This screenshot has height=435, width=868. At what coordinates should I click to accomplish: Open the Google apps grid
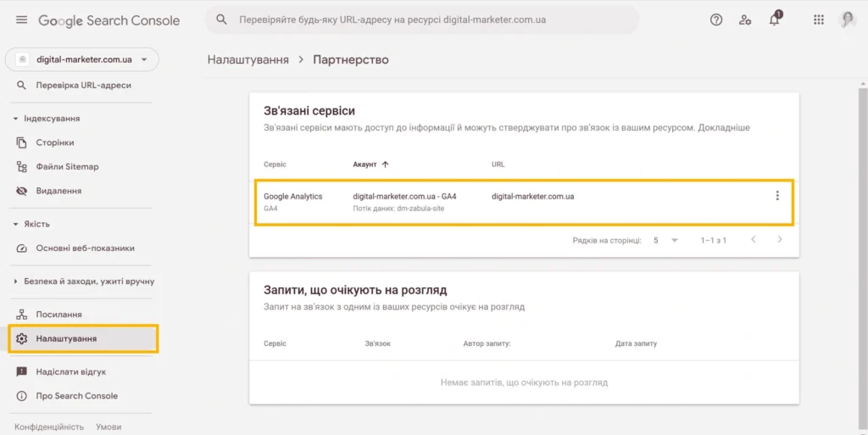(x=819, y=20)
